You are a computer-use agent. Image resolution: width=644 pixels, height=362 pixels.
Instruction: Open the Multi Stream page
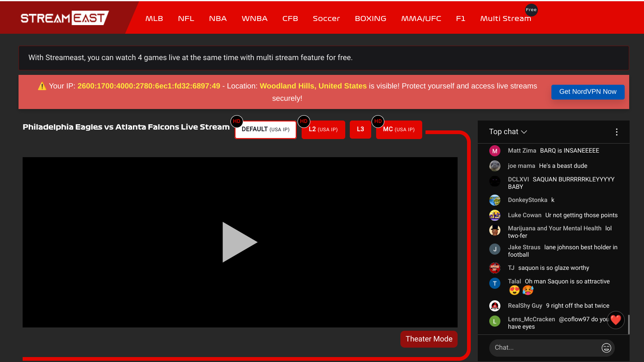(505, 19)
